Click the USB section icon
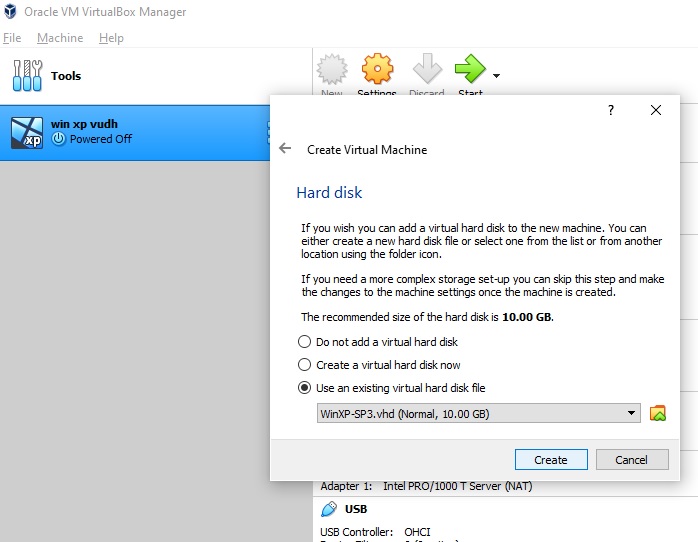 pyautogui.click(x=329, y=509)
